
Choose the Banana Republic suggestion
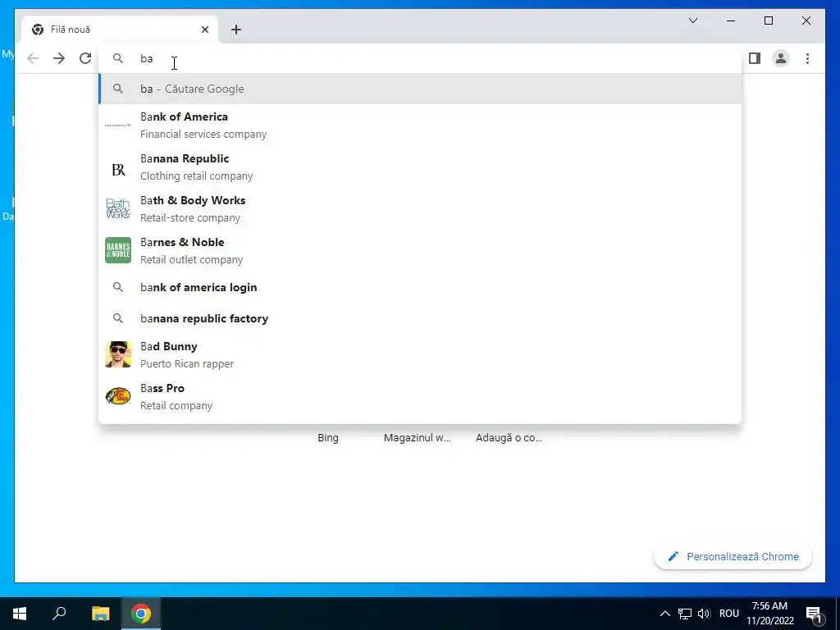pyautogui.click(x=420, y=167)
